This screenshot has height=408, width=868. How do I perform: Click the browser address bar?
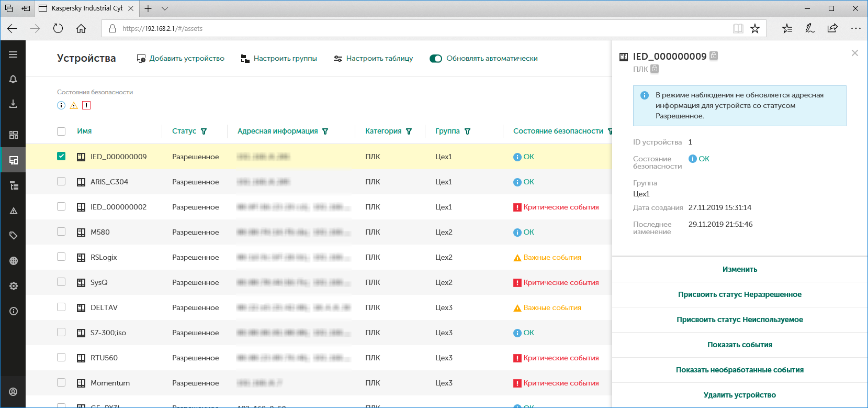pyautogui.click(x=419, y=29)
